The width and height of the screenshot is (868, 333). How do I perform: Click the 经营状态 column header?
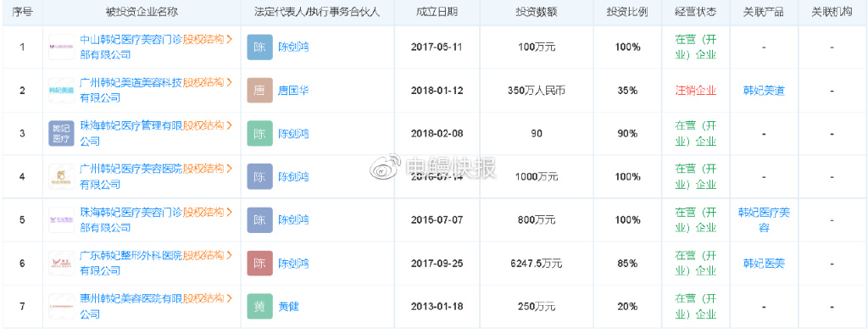[x=696, y=12]
